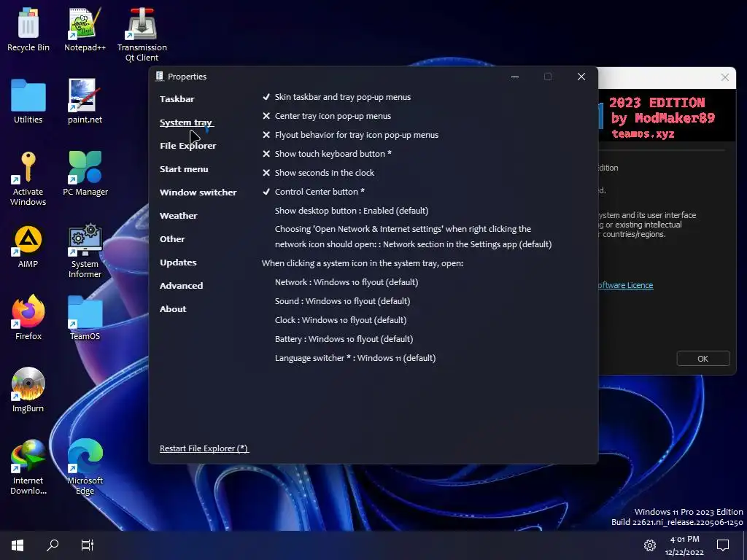Open the Activate Windows shortcut

[x=28, y=179]
